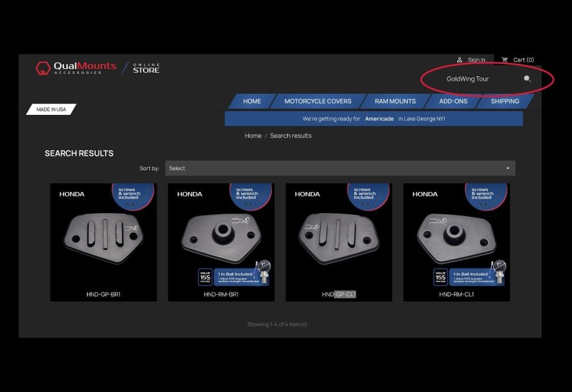Image resolution: width=572 pixels, height=392 pixels.
Task: Click the Sign in person icon
Action: (459, 60)
